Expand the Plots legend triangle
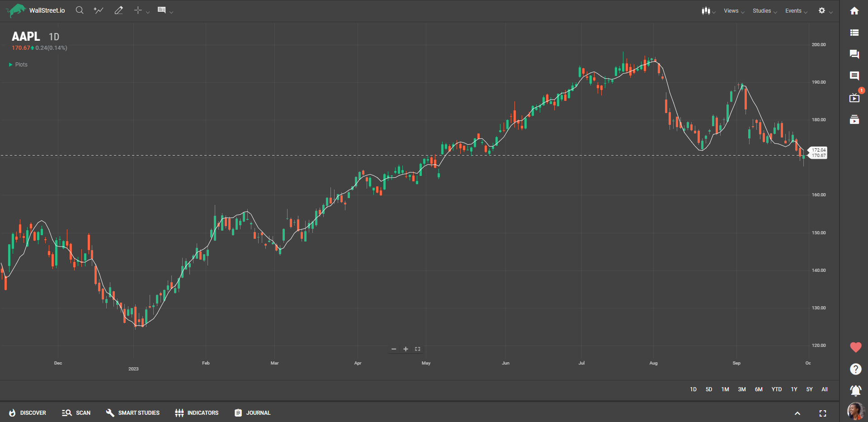Screen dimensions: 868x422 point(10,65)
